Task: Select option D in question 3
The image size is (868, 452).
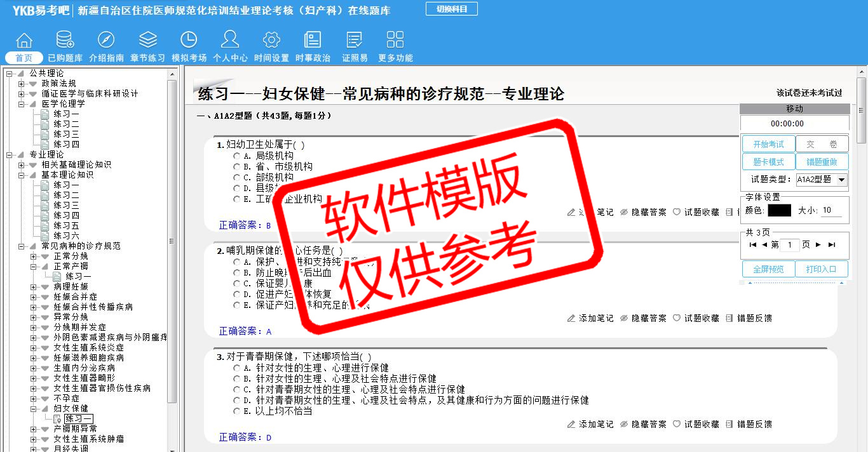Action: pyautogui.click(x=237, y=400)
